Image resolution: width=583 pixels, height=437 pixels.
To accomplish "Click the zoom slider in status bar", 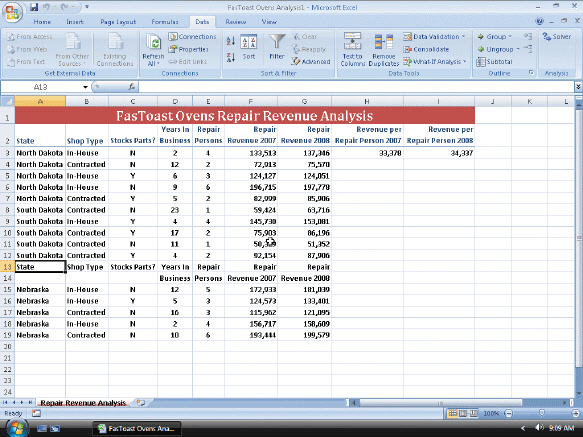I will tap(542, 413).
